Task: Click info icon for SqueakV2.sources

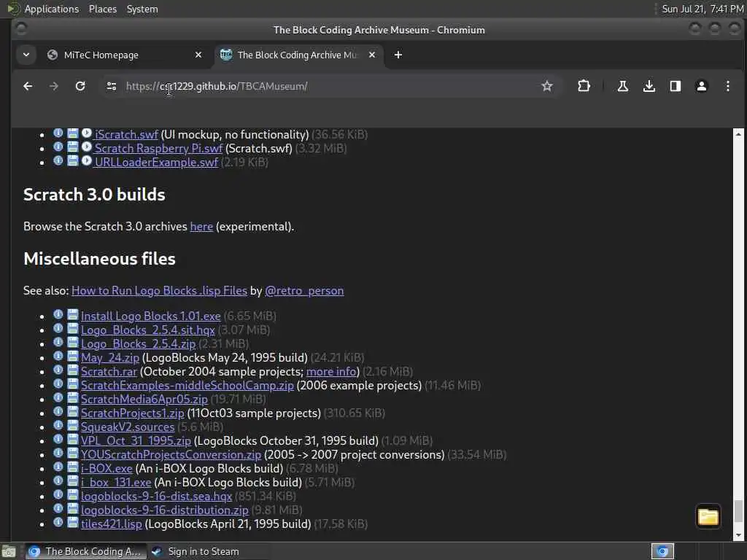Action: click(58, 425)
